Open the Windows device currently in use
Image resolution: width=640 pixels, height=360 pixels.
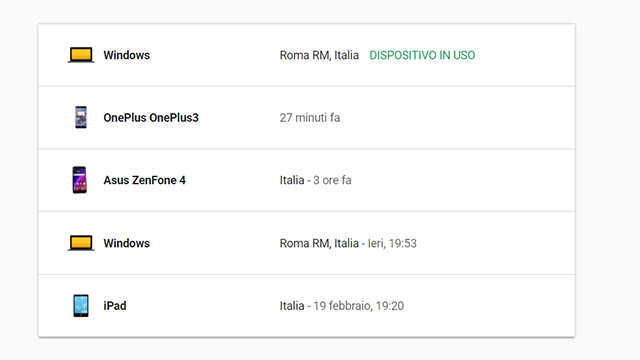click(x=307, y=55)
